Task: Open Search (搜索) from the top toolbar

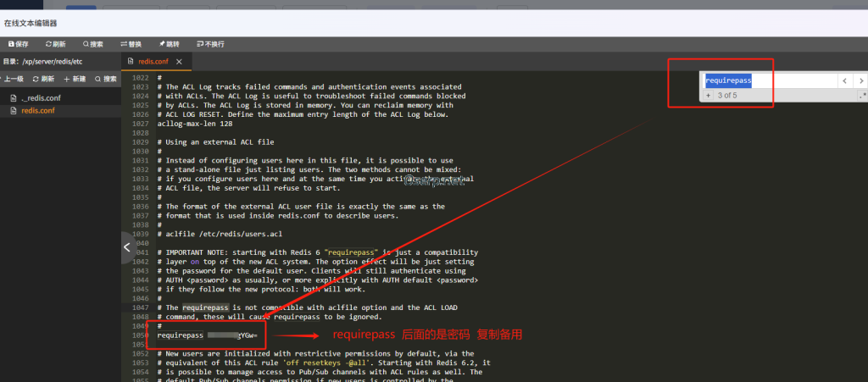Action: tap(92, 43)
